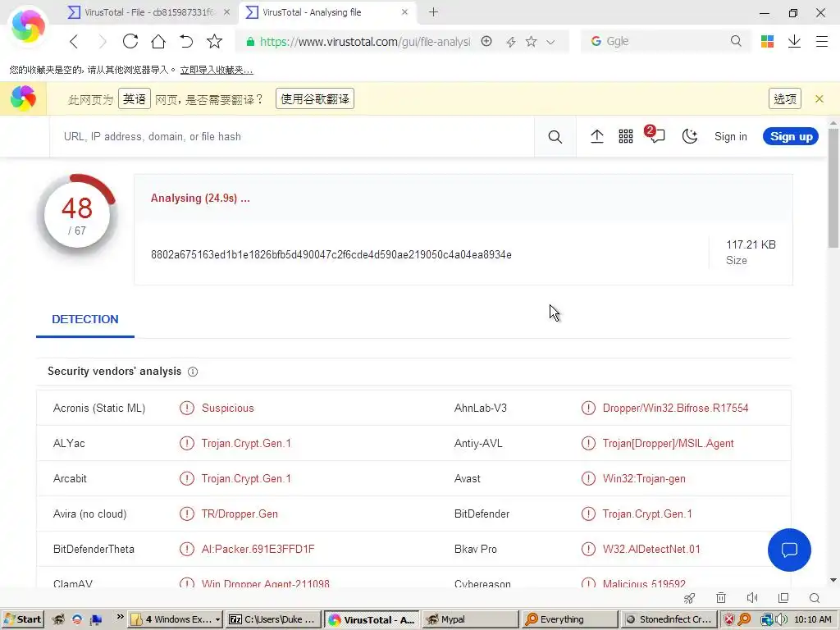Open the VirusTotal apps grid menu icon
This screenshot has height=630, width=840.
click(x=626, y=137)
